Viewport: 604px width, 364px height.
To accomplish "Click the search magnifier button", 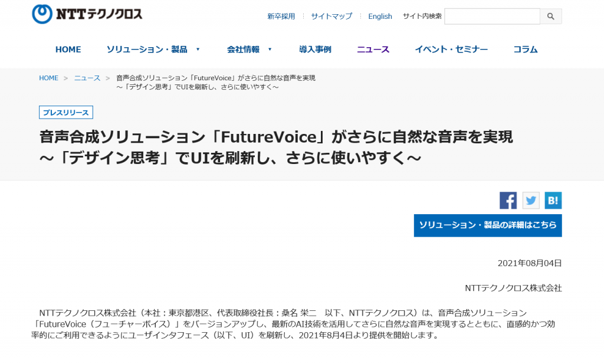I will coord(551,17).
